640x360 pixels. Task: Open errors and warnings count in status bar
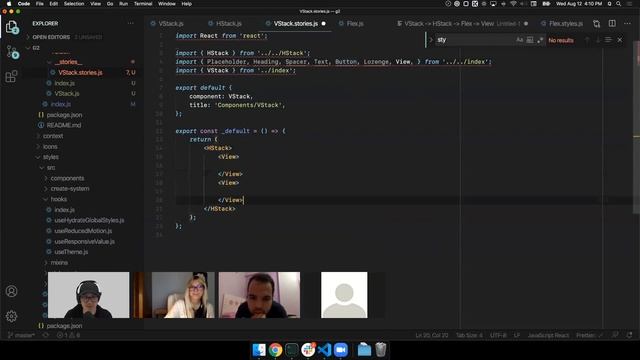[69, 335]
